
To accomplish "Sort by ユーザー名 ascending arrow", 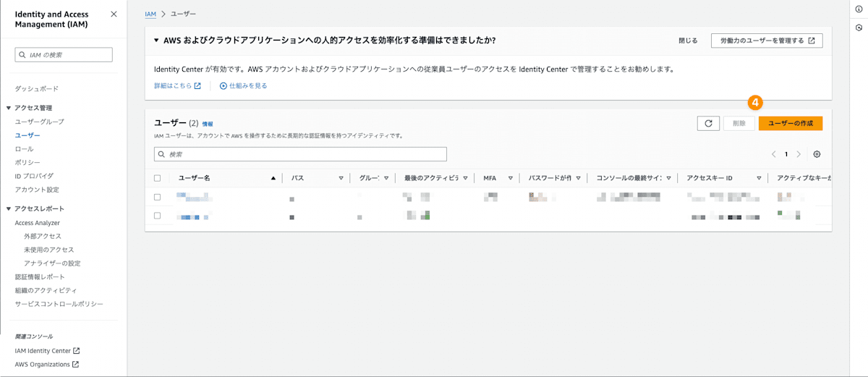I will click(273, 178).
